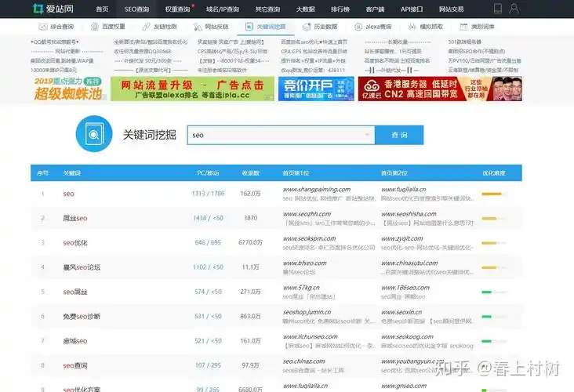Open the 权重查询 menu
This screenshot has width=574, height=392.
(x=177, y=9)
